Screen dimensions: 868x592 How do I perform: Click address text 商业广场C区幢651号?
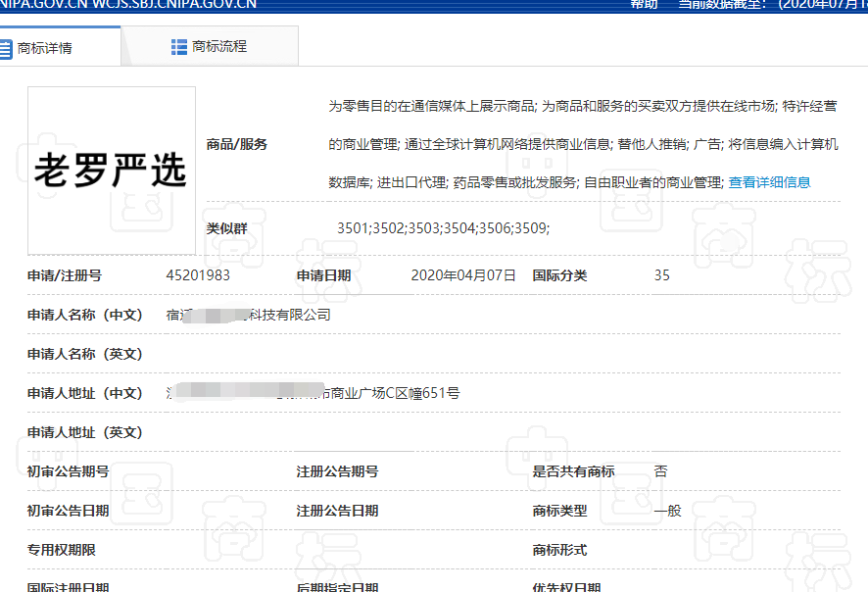[395, 393]
